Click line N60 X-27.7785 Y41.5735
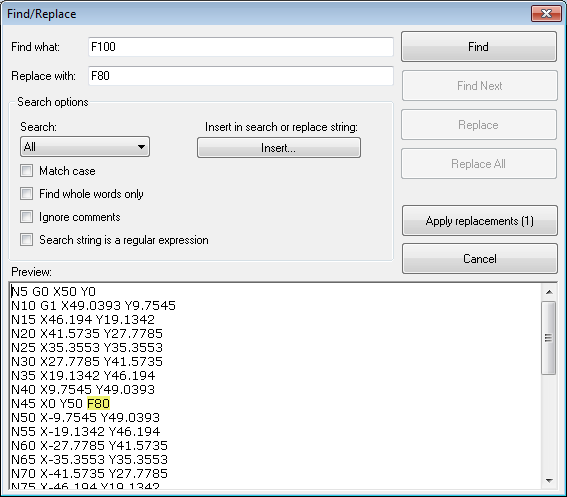This screenshot has height=497, width=567. (x=89, y=446)
